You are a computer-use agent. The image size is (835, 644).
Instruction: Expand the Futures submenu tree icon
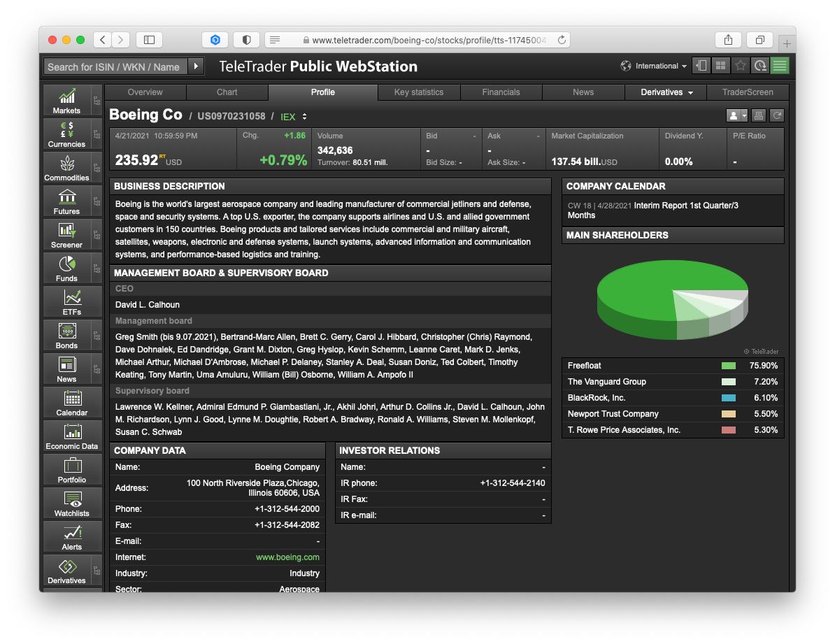pos(97,201)
